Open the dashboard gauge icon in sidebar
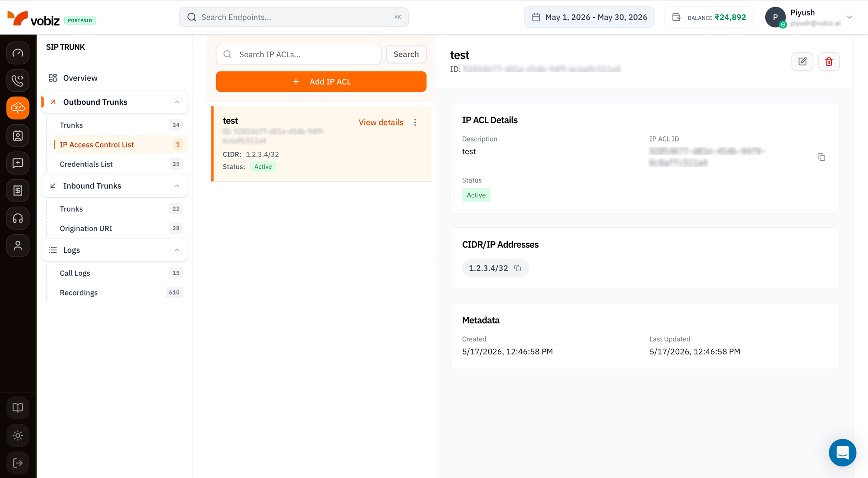This screenshot has width=868, height=478. click(x=18, y=53)
